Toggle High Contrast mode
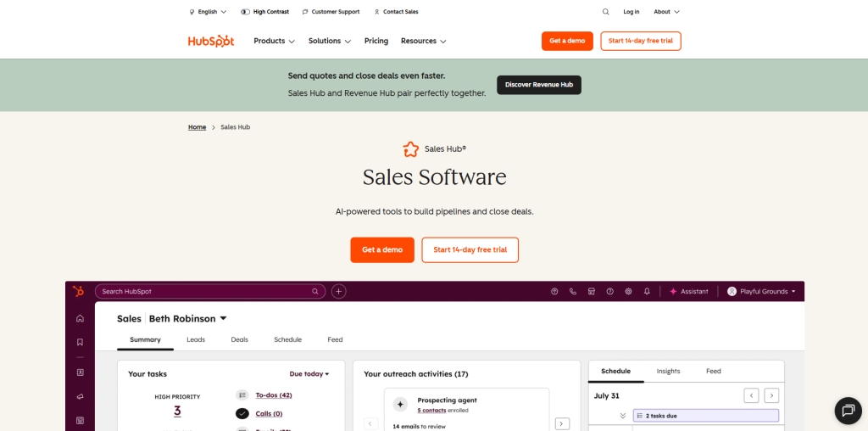Viewport: 868px width, 431px height. click(264, 12)
